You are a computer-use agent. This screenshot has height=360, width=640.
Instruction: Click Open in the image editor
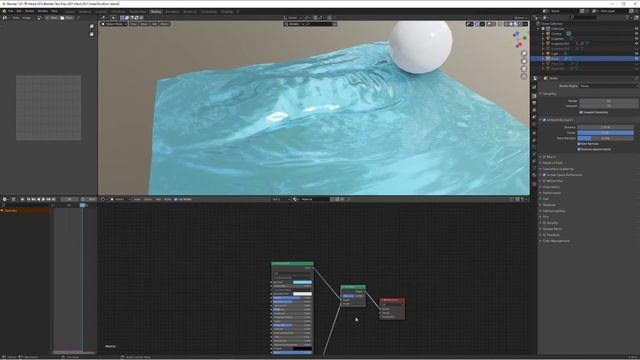(67, 18)
